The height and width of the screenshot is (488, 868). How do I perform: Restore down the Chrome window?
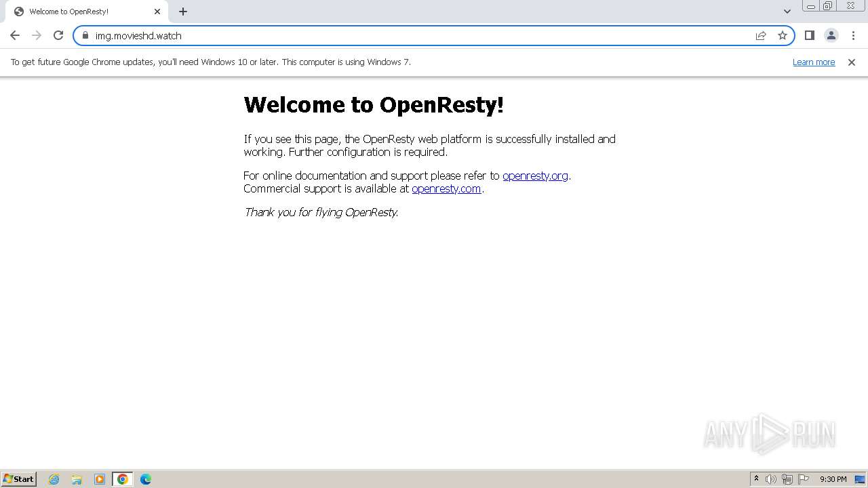[x=828, y=6]
